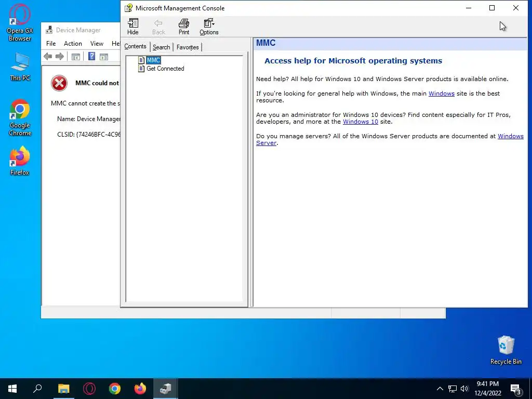Click the MMC taskbar button
532x399 pixels.
166,389
